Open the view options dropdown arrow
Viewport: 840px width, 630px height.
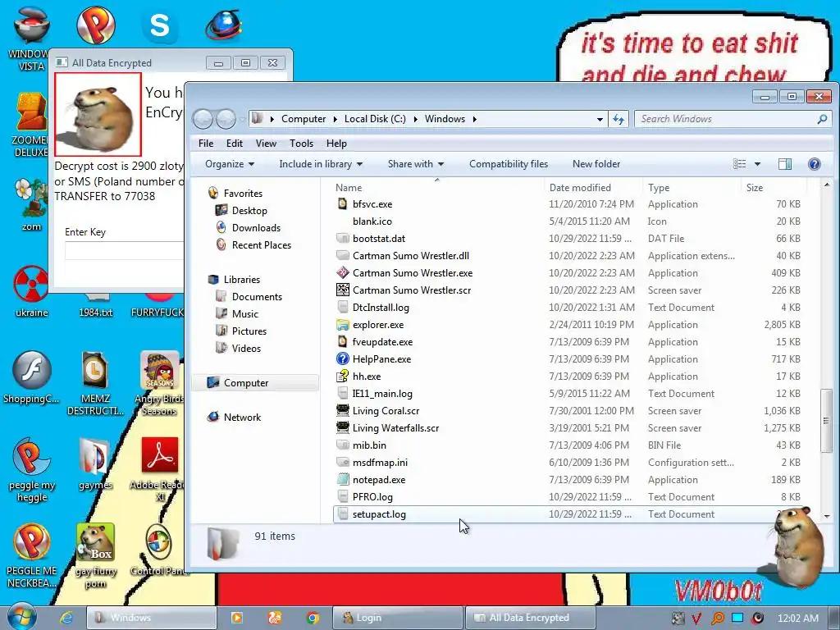point(757,164)
